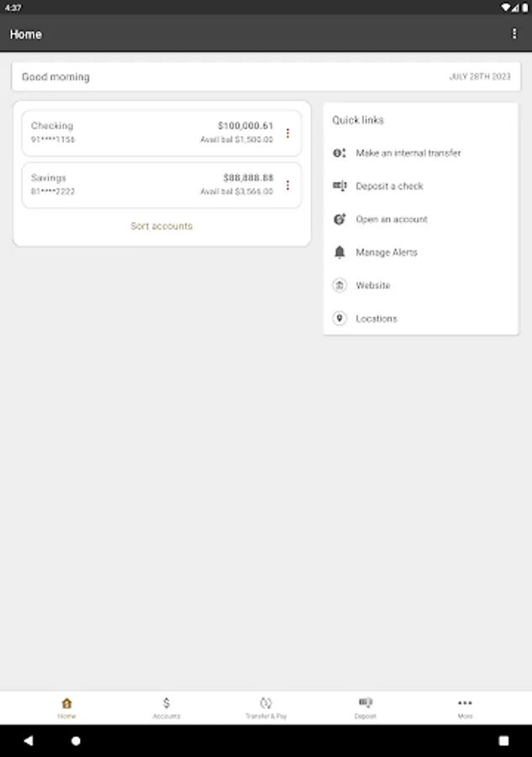The width and height of the screenshot is (532, 757).
Task: Open the overflow menu in the top bar
Action: 514,34
